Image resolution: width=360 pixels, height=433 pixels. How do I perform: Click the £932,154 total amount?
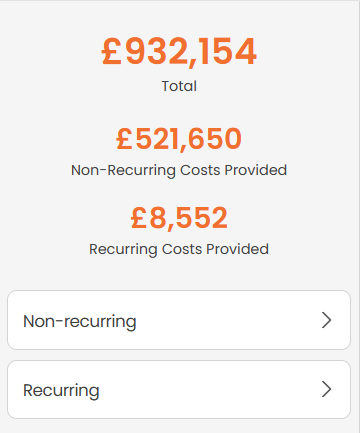pyautogui.click(x=179, y=51)
